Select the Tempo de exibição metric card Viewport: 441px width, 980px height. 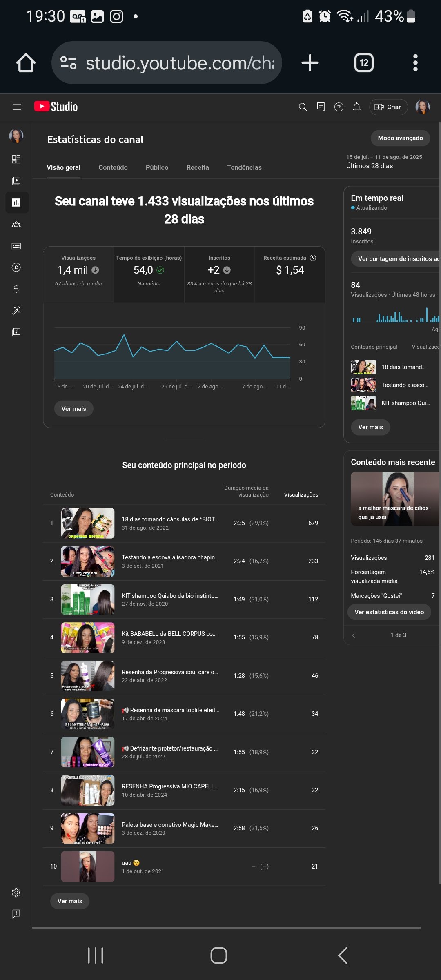pyautogui.click(x=149, y=274)
